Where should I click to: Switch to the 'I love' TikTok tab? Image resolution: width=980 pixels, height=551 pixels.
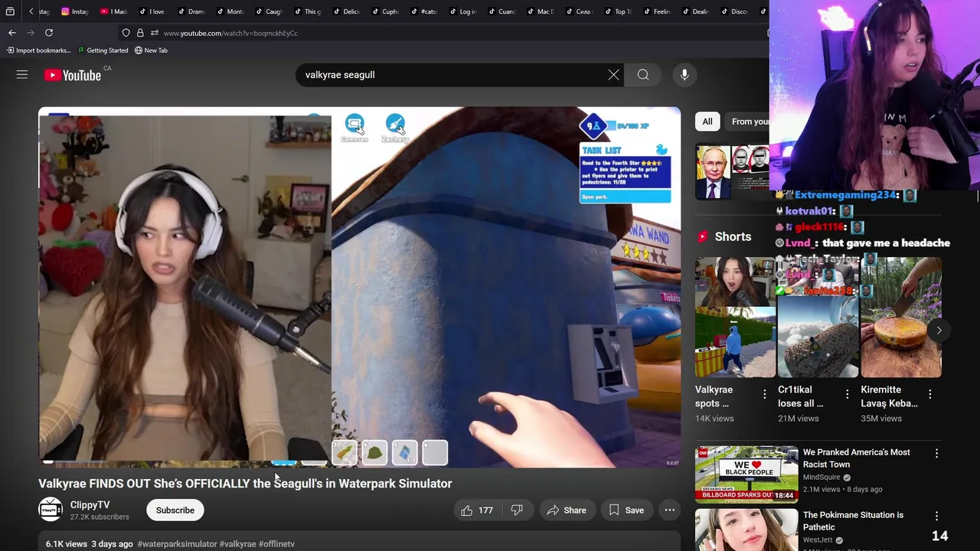click(x=152, y=11)
